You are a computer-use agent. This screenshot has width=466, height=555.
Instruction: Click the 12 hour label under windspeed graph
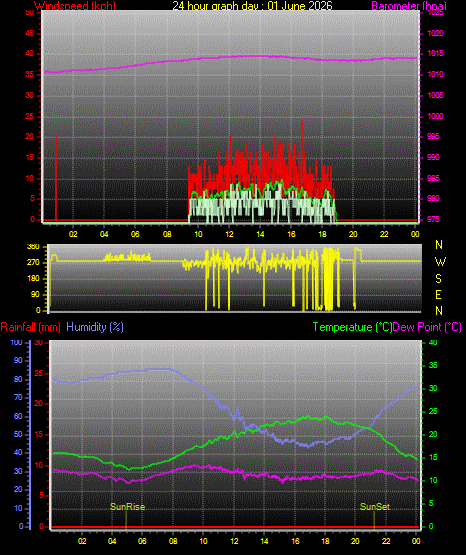coord(229,234)
